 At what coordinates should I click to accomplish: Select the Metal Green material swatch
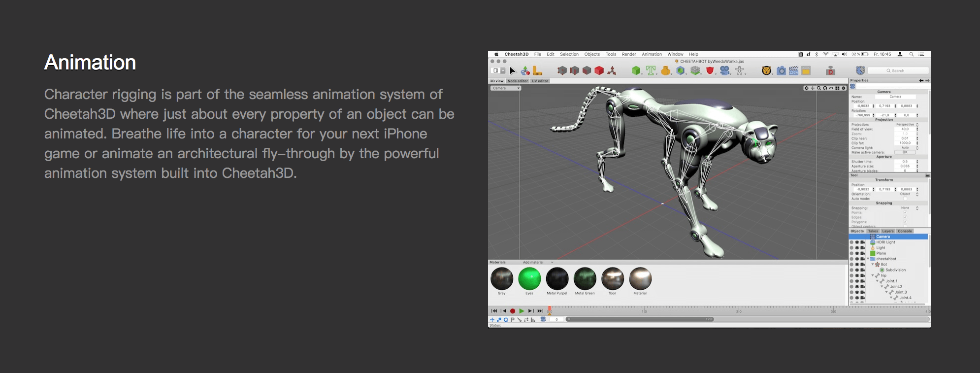(x=585, y=279)
